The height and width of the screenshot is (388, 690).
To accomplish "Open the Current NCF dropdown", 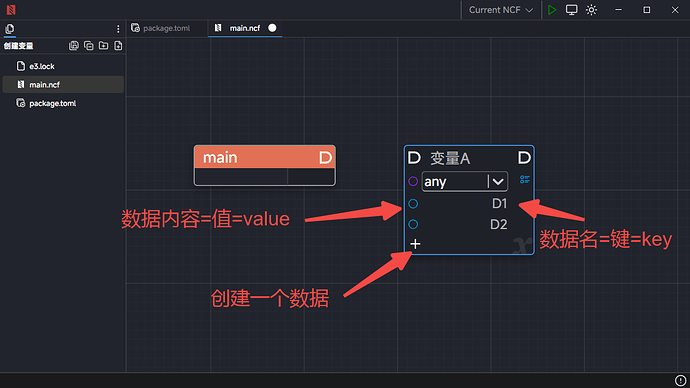I will (x=501, y=10).
